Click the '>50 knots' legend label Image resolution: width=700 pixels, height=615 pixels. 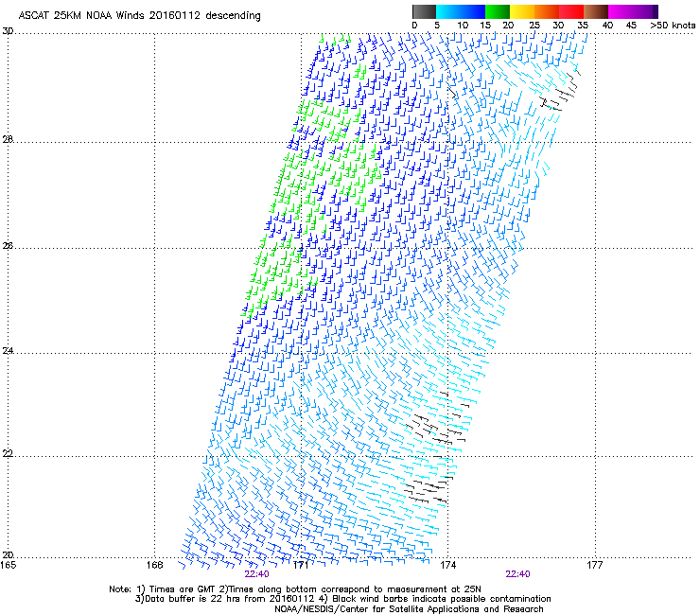tap(673, 26)
